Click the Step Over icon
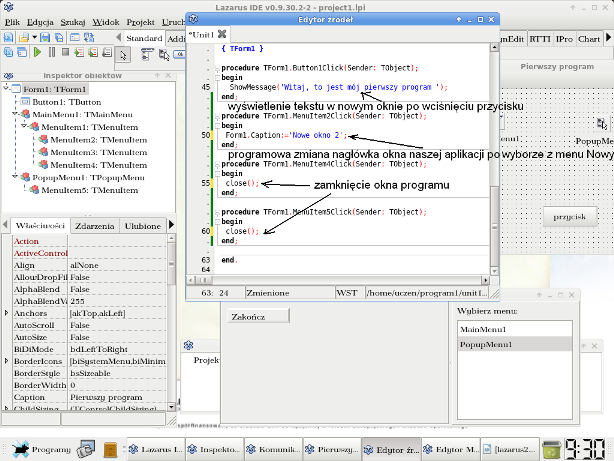This screenshot has width=614, height=461. [x=93, y=52]
